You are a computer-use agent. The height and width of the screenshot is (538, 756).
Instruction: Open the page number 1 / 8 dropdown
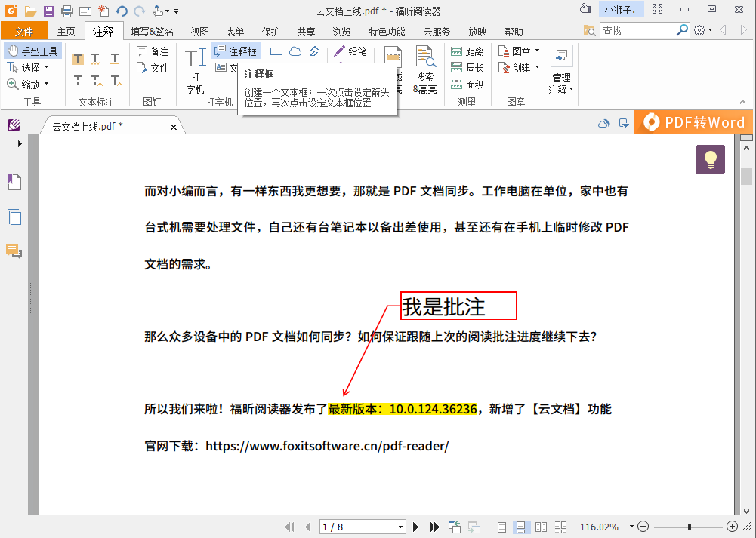(400, 527)
